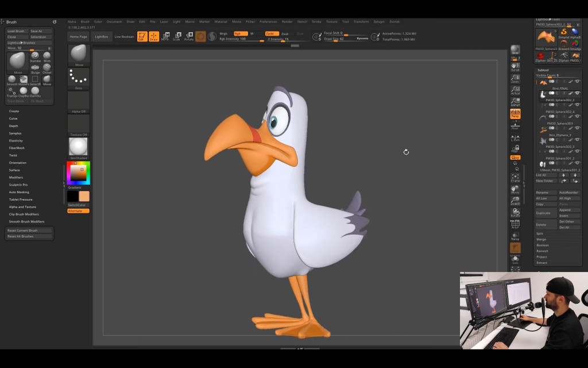Activate the Draw pointer mode on top shelf
The height and width of the screenshot is (368, 588).
click(154, 36)
